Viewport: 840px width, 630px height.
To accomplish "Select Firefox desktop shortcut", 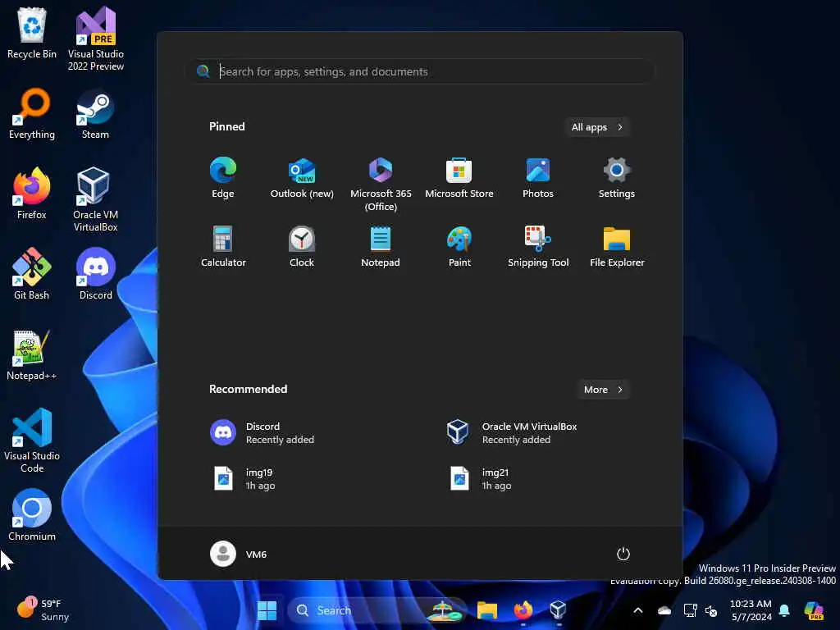I will 32,194.
